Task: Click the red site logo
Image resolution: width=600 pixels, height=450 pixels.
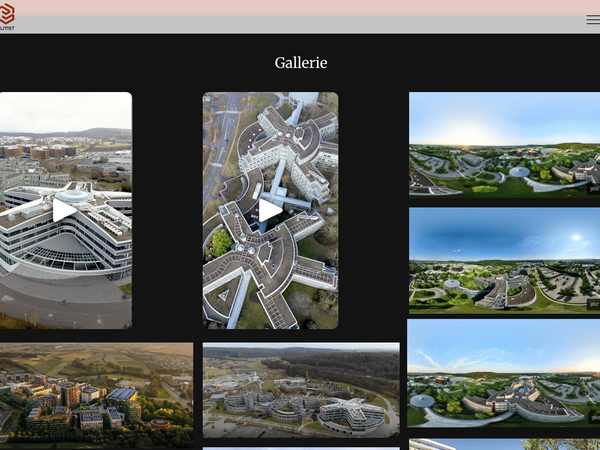Action: (x=7, y=16)
